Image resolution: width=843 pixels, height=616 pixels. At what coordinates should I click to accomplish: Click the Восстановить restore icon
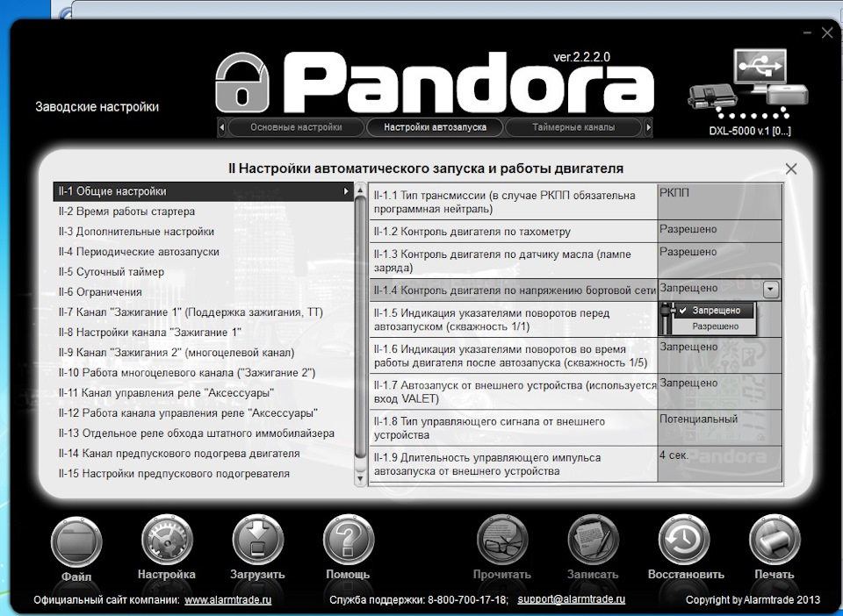[x=685, y=541]
